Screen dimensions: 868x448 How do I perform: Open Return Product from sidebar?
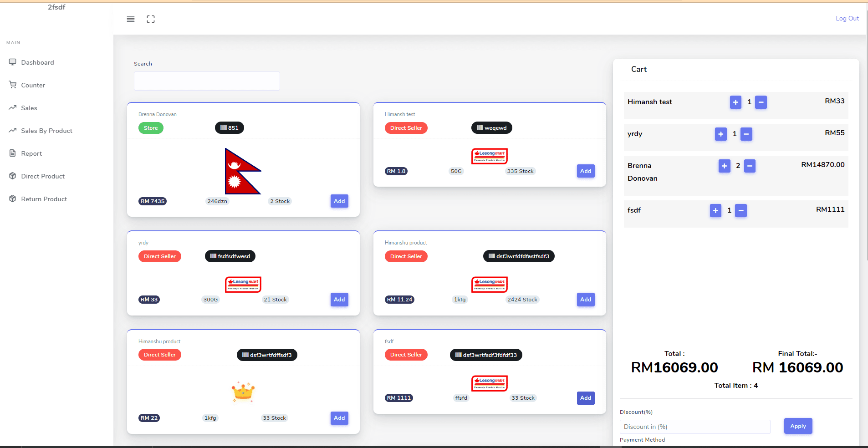click(x=44, y=199)
